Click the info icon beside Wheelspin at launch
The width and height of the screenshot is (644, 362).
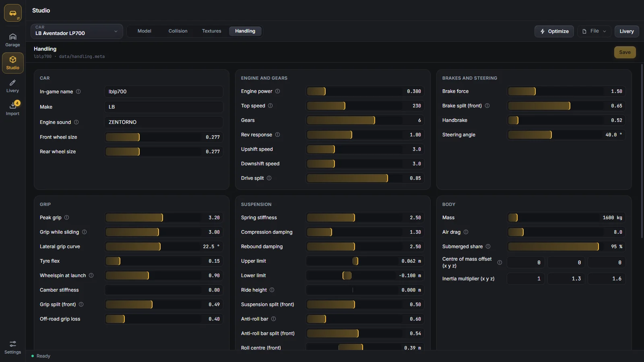[x=91, y=276]
